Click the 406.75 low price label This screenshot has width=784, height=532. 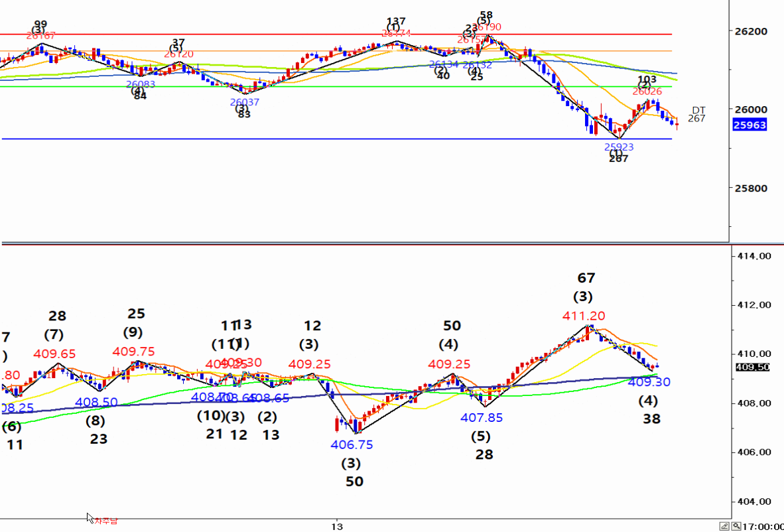[x=352, y=444]
